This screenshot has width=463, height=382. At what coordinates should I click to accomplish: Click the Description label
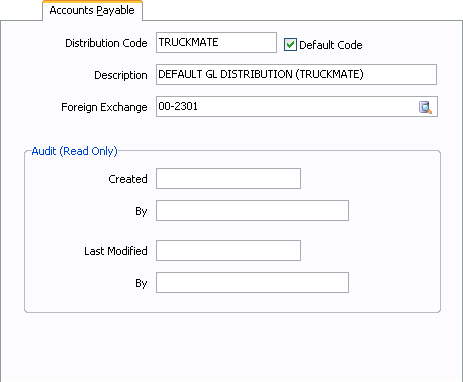click(121, 75)
